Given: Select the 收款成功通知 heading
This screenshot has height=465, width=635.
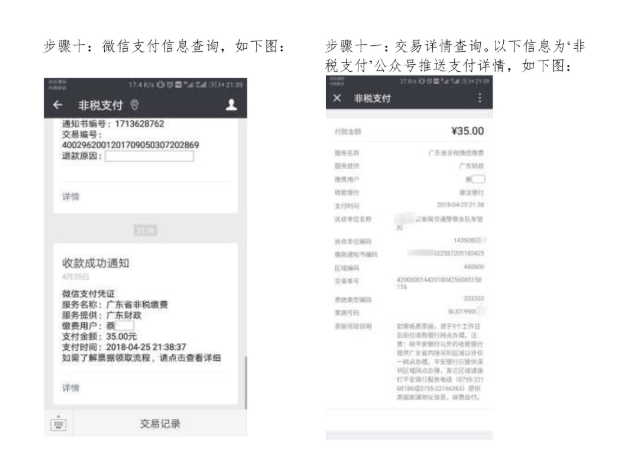Looking at the screenshot, I should (96, 263).
